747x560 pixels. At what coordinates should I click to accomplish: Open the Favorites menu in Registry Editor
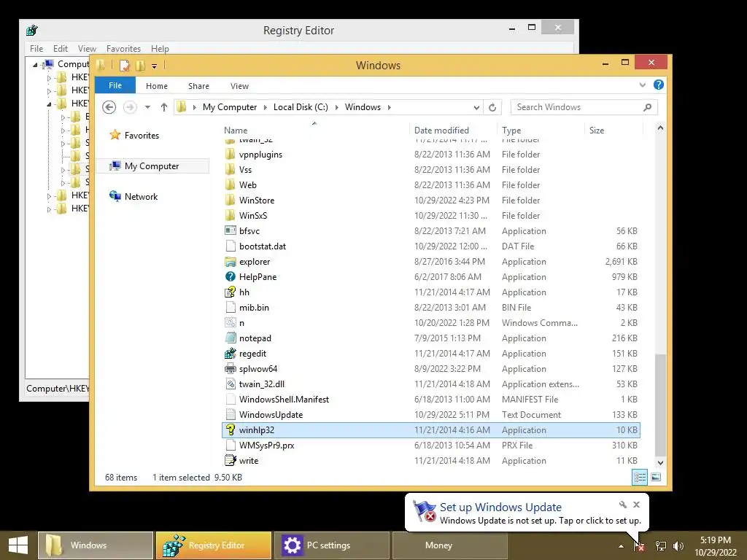[x=123, y=49]
